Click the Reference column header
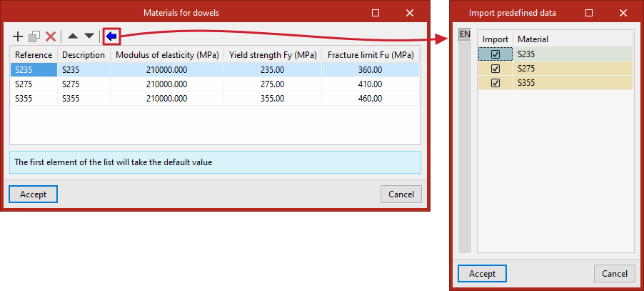 34,54
